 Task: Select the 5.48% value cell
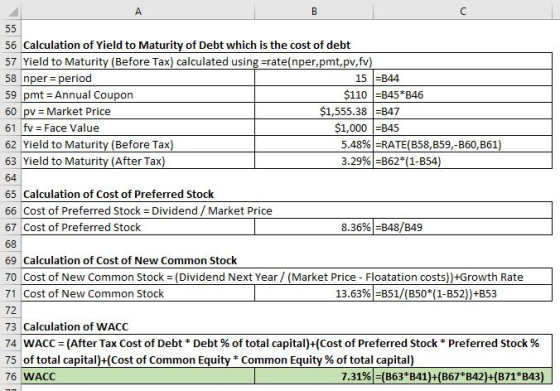[314, 145]
